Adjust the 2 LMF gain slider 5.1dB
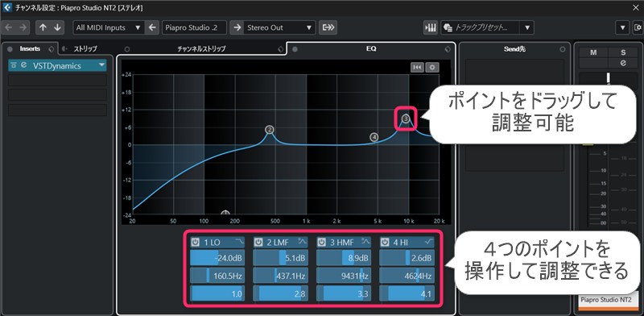 coord(280,259)
